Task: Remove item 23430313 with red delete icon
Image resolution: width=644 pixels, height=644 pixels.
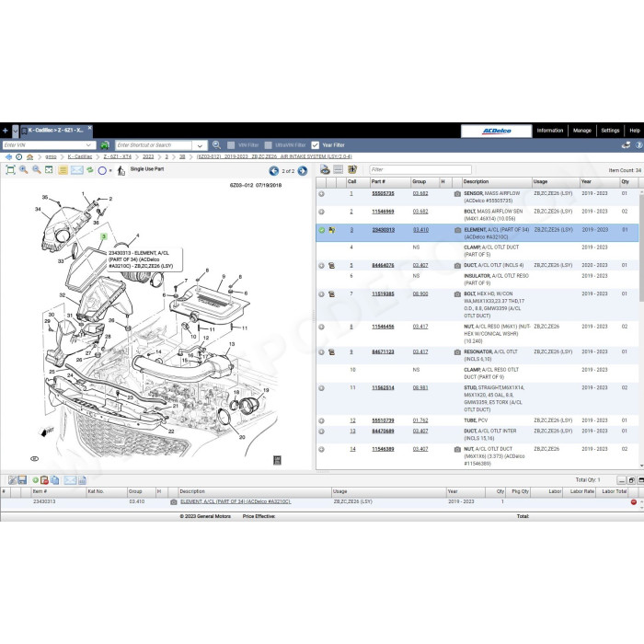Action: tap(634, 502)
